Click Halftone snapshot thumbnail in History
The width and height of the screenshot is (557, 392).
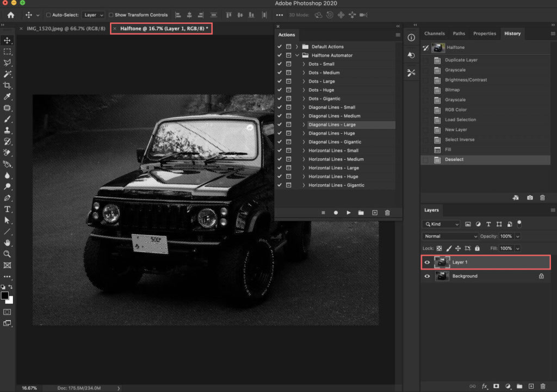(x=438, y=47)
